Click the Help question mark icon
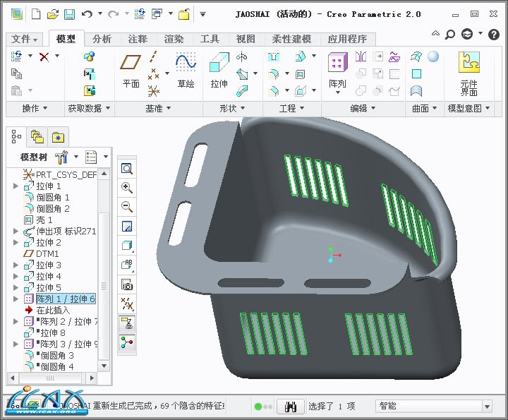The image size is (508, 420). [x=493, y=34]
